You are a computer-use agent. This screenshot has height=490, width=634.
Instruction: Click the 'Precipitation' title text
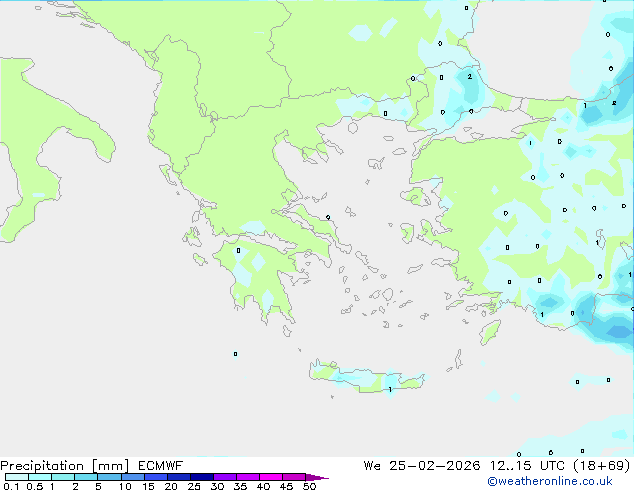[x=42, y=466]
